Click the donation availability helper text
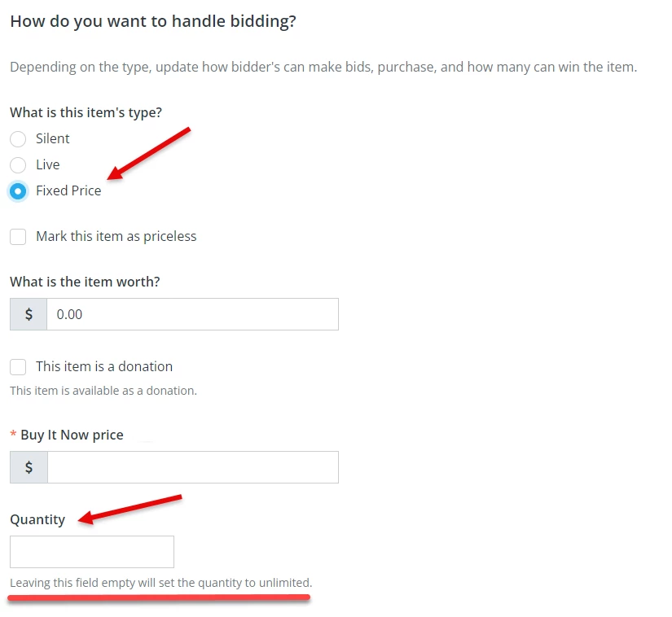Viewport: 672px width, 617px height. (x=103, y=390)
